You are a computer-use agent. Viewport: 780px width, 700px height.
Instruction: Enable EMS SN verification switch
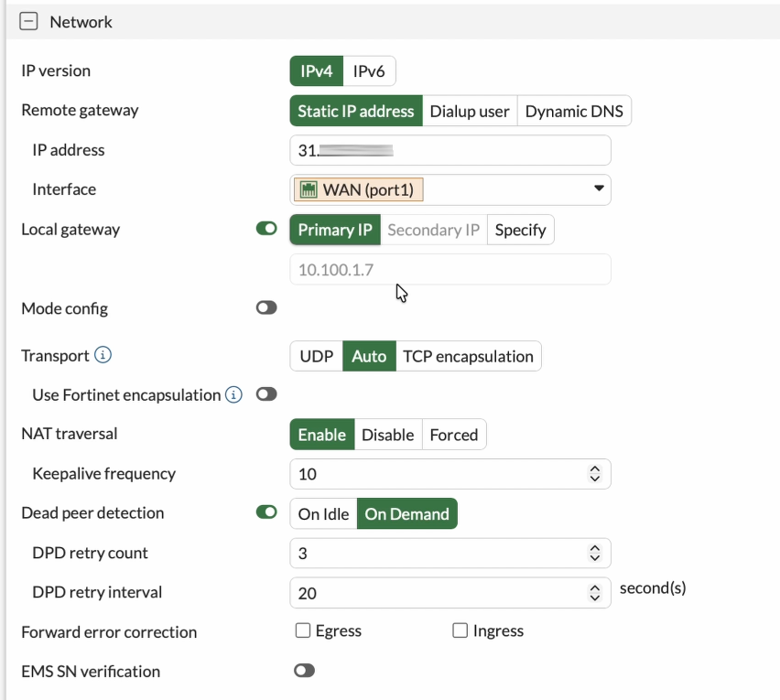point(304,671)
